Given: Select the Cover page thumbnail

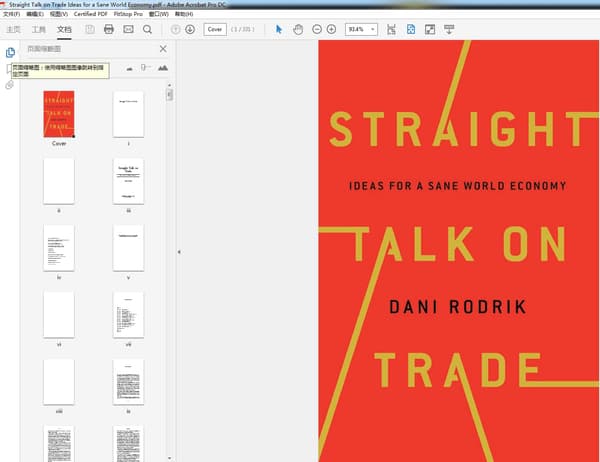Looking at the screenshot, I should [x=59, y=114].
